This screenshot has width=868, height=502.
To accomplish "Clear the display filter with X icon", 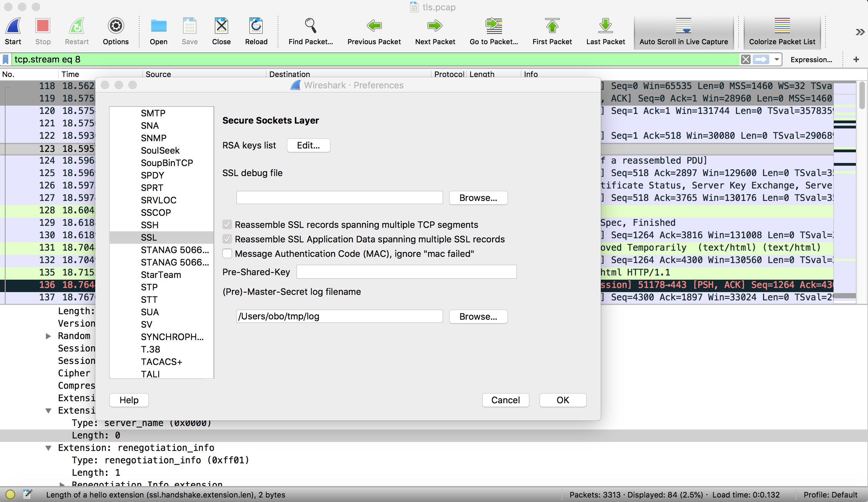I will [x=745, y=59].
